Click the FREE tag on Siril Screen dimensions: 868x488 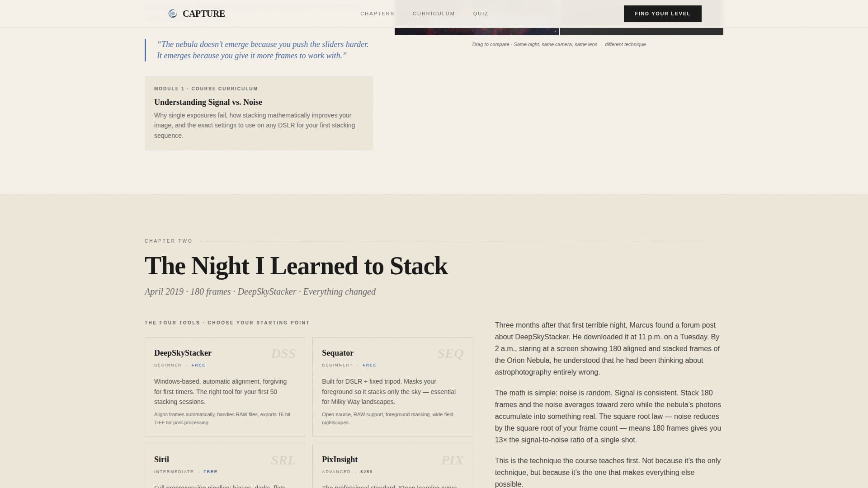(x=210, y=472)
